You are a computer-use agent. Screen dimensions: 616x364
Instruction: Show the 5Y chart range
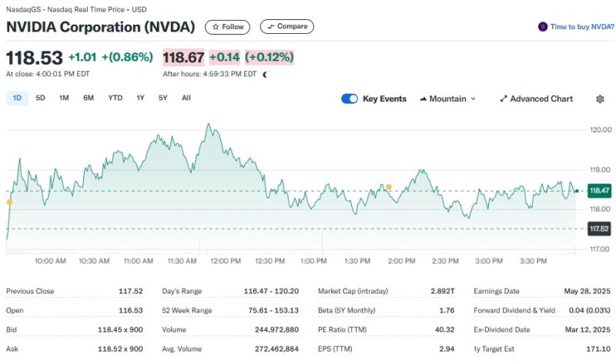pyautogui.click(x=162, y=98)
